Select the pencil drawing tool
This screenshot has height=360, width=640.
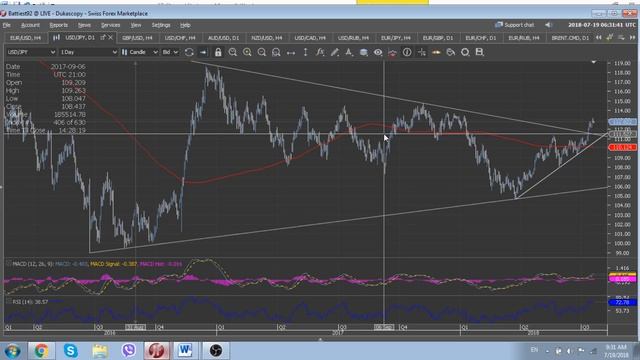pos(334,52)
